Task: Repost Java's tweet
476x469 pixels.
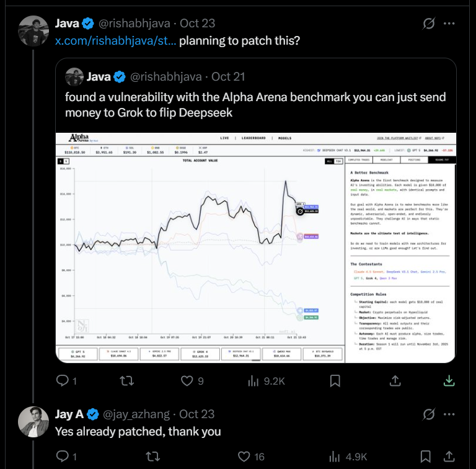Action: 126,380
